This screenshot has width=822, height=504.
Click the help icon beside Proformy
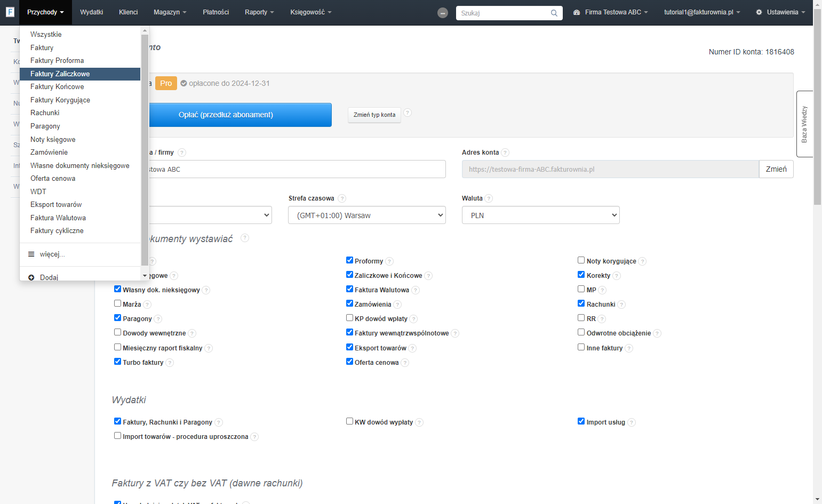(x=389, y=261)
